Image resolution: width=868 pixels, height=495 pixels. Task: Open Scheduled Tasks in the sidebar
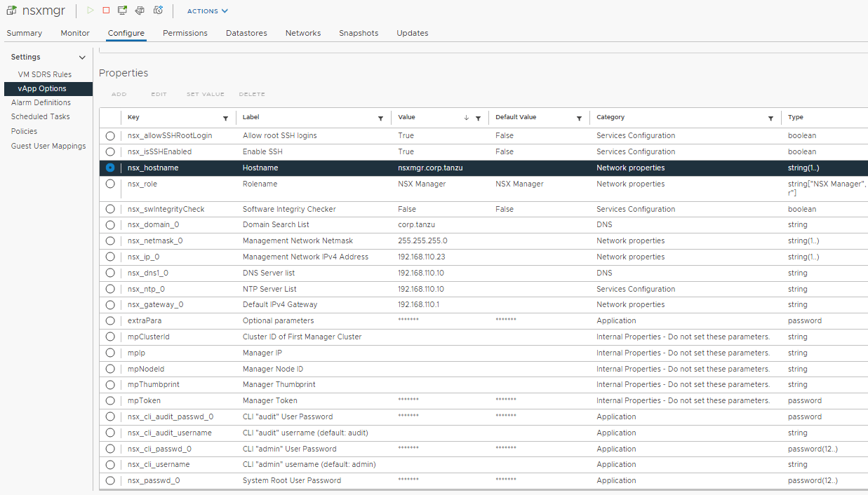coord(41,117)
